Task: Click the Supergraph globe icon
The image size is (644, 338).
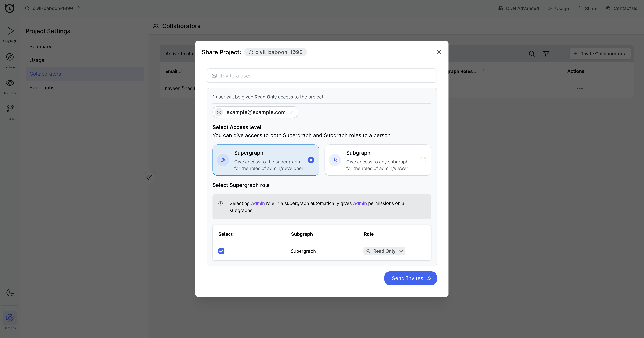Action: coord(223,160)
